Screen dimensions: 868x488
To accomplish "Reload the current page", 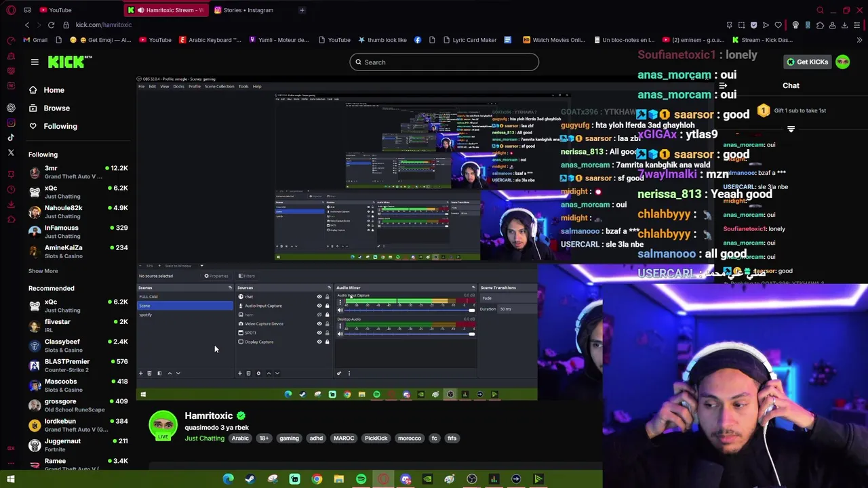I will [51, 25].
